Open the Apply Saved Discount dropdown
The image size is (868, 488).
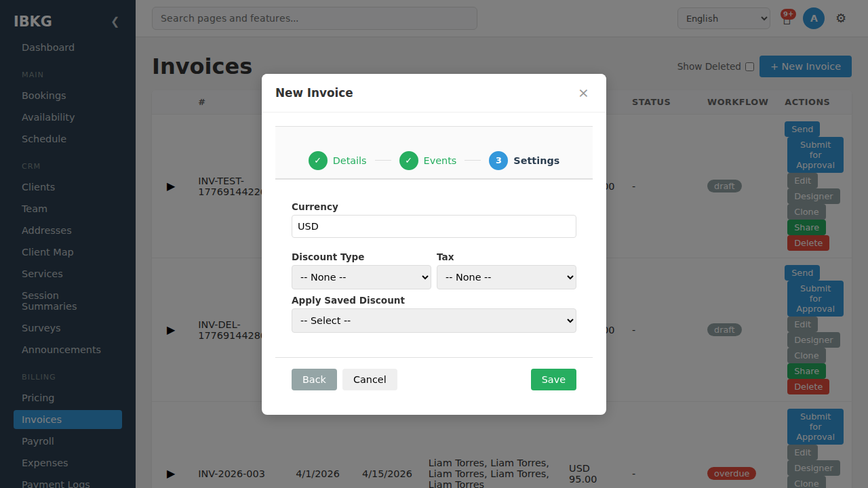coord(434,321)
